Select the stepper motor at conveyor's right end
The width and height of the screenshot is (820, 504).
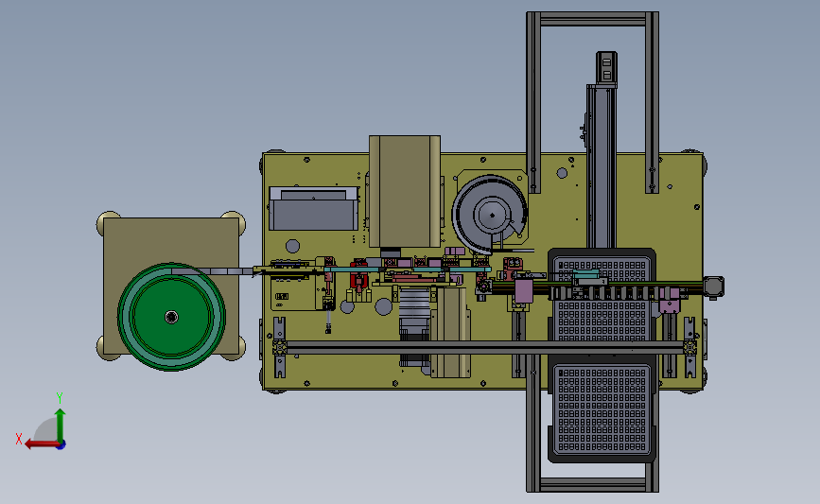714,287
